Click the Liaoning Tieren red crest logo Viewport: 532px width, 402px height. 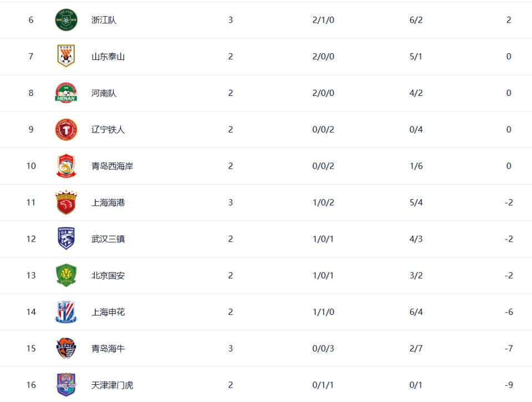coord(66,130)
